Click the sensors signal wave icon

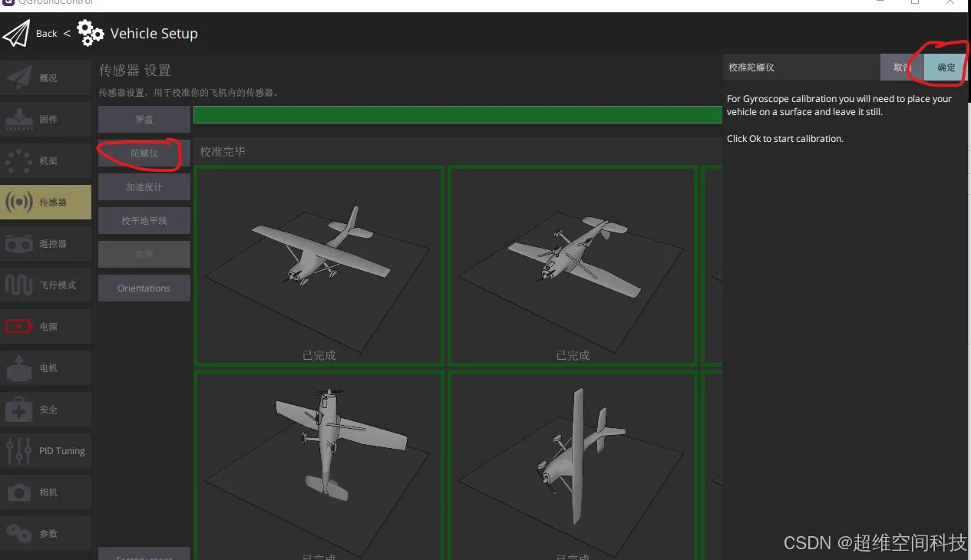pos(18,202)
